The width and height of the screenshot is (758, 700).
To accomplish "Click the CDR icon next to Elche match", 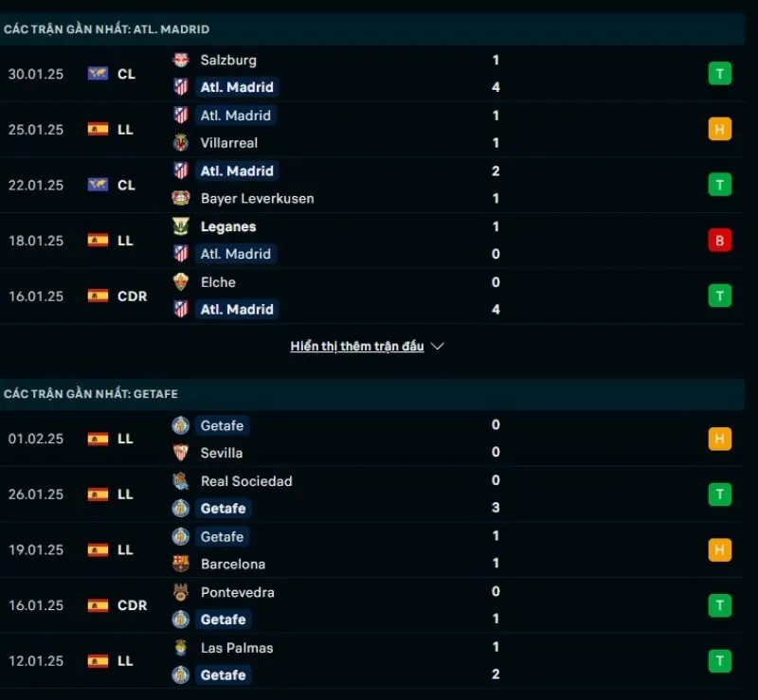I will 97,296.
